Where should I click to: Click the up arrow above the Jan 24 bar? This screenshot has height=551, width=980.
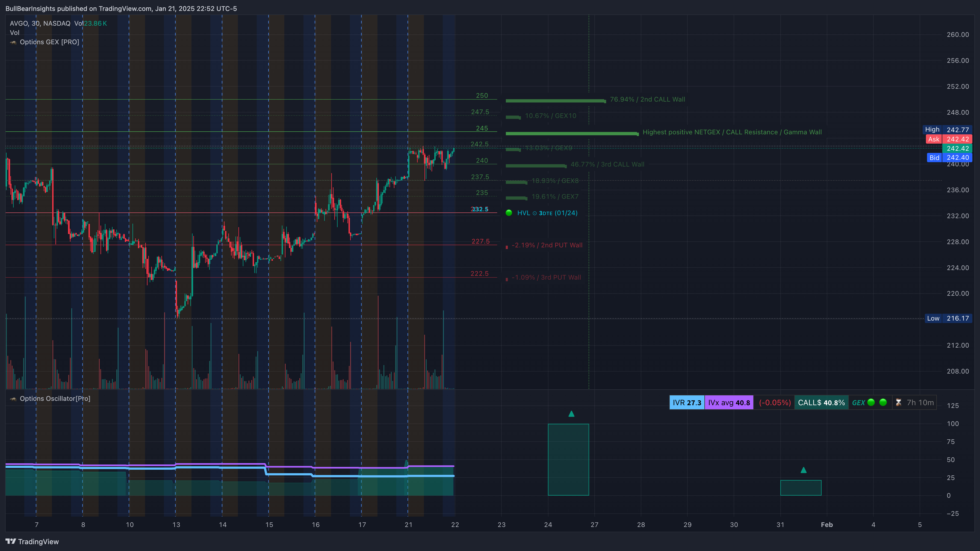tap(571, 414)
